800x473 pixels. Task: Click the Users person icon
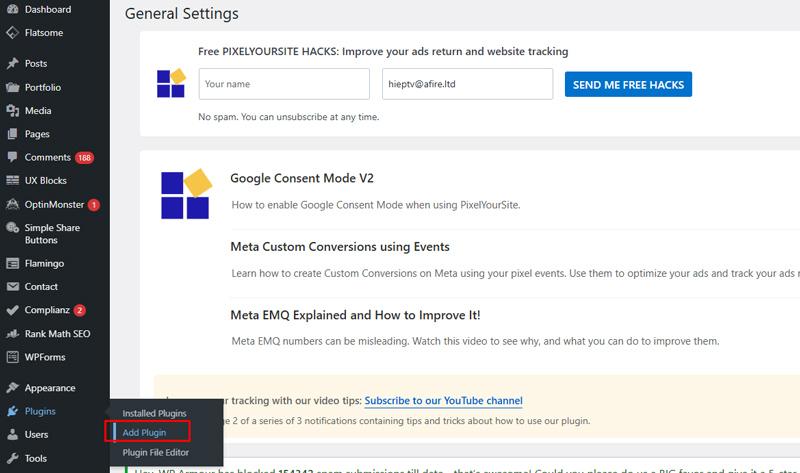[x=12, y=435]
